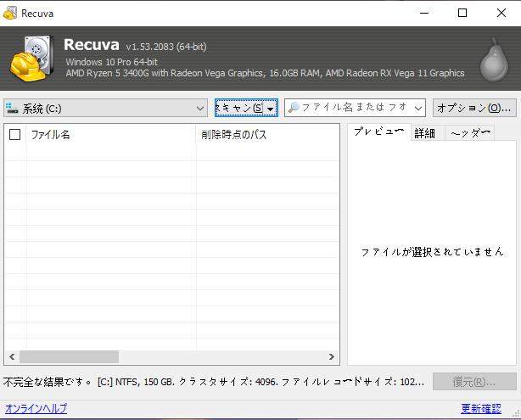
Task: Click the file list's left scroll arrow
Action: [12, 357]
